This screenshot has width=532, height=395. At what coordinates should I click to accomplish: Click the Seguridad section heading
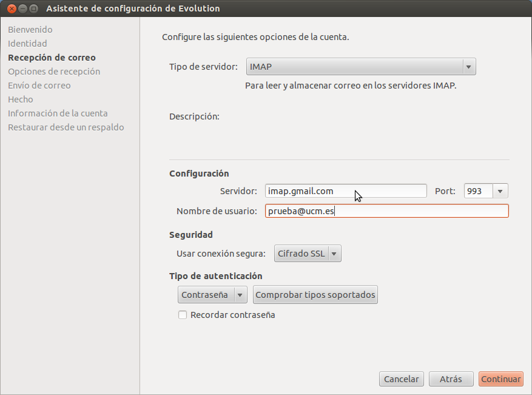(190, 234)
